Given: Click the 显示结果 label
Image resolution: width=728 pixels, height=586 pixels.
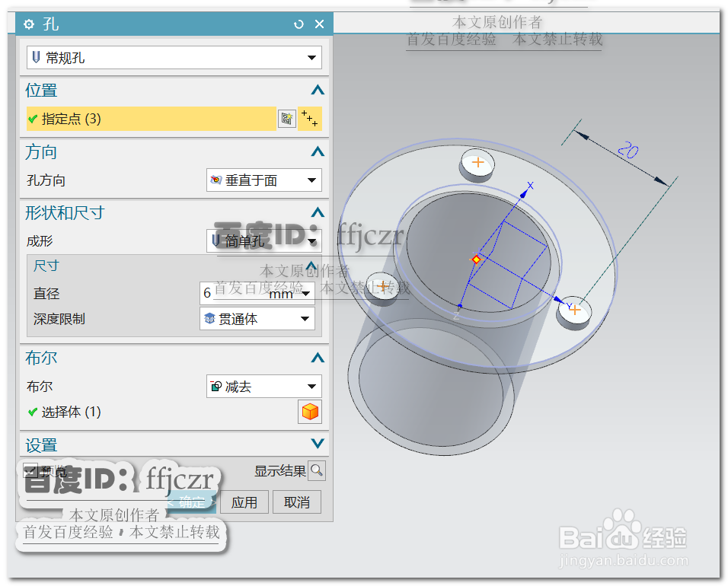Looking at the screenshot, I should (x=280, y=471).
